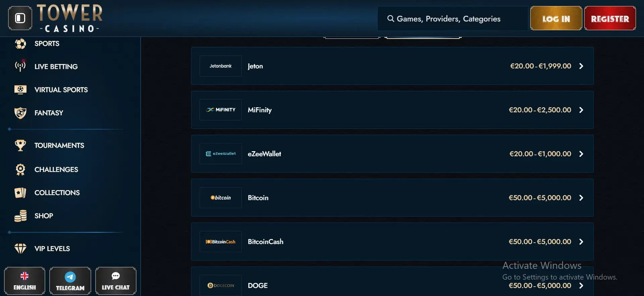Click the Bitcoin logo
The width and height of the screenshot is (644, 296).
221,198
